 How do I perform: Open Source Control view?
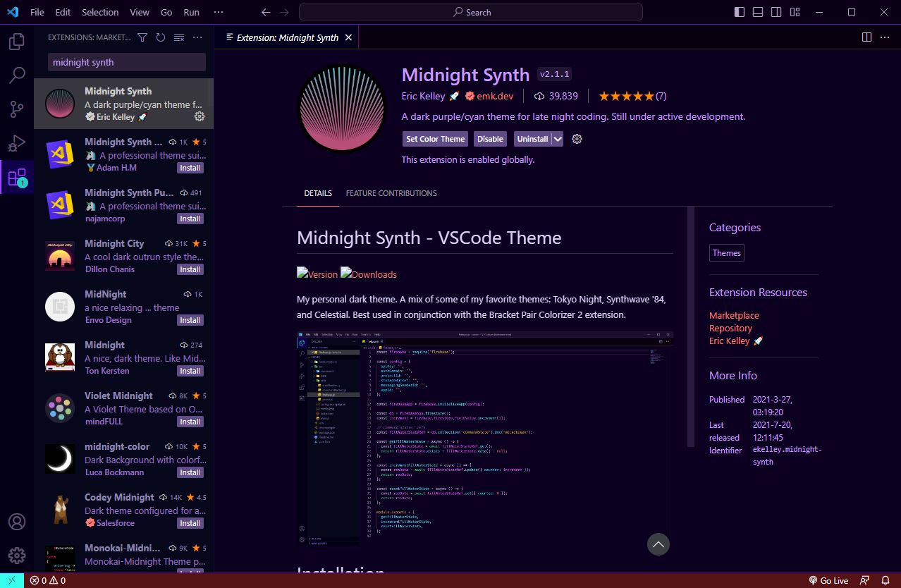click(x=16, y=109)
